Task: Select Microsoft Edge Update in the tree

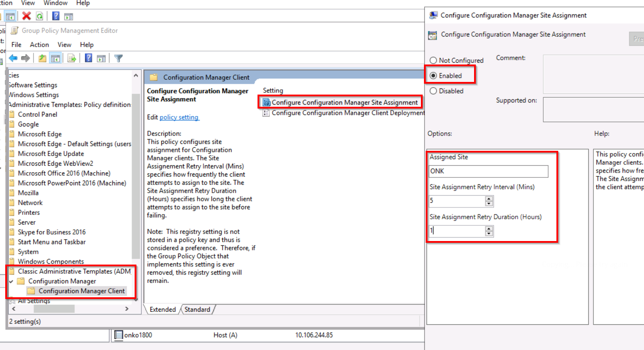Action: point(51,154)
